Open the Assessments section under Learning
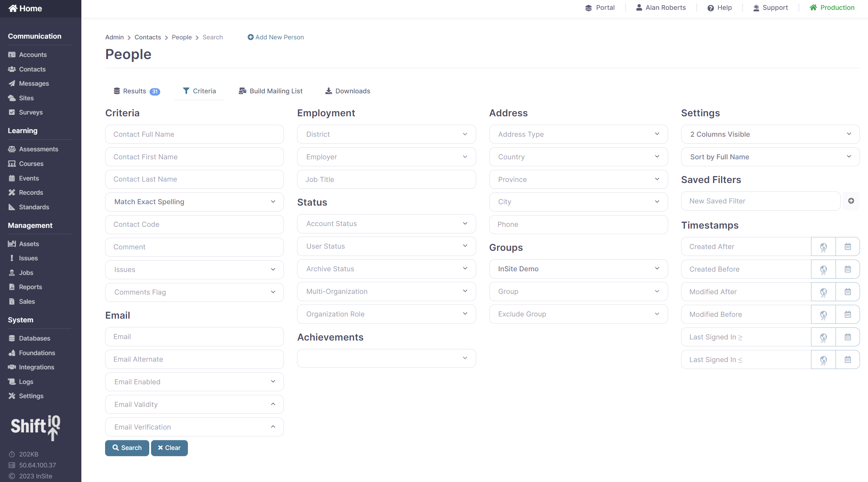This screenshot has width=868, height=482. 39,149
